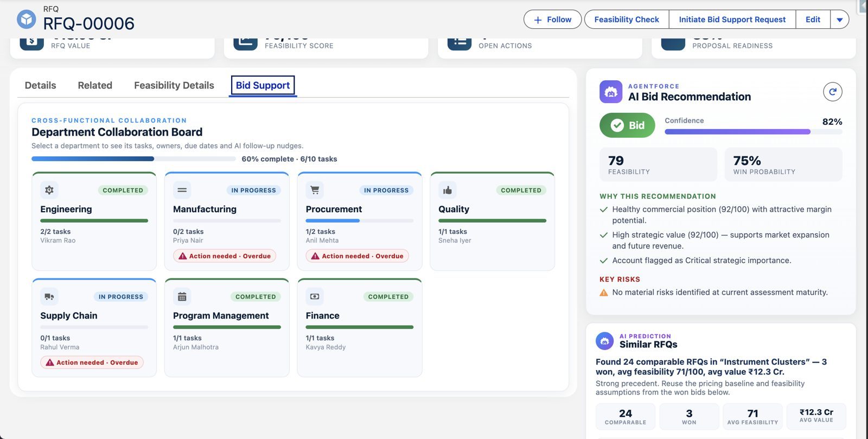Click Initiate Bid Support Request
Image resolution: width=868 pixels, height=439 pixels.
[x=732, y=20]
